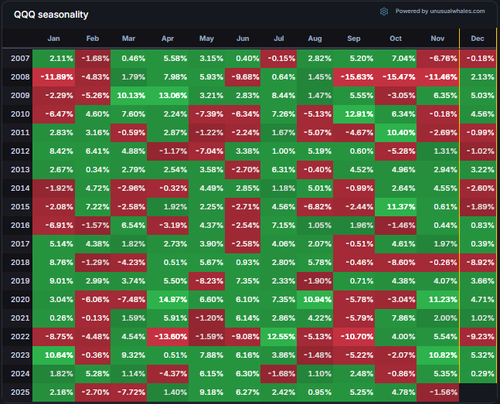
Task: Click the 2018 Dec cell -8.92%
Action: pos(478,263)
